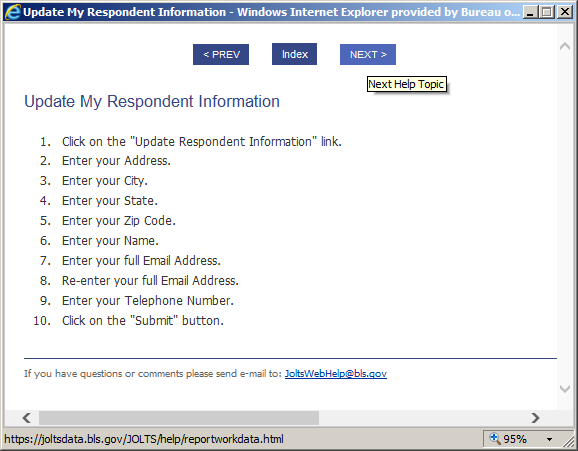
Task: Click the vertical scrollbar down arrow
Action: [x=565, y=388]
